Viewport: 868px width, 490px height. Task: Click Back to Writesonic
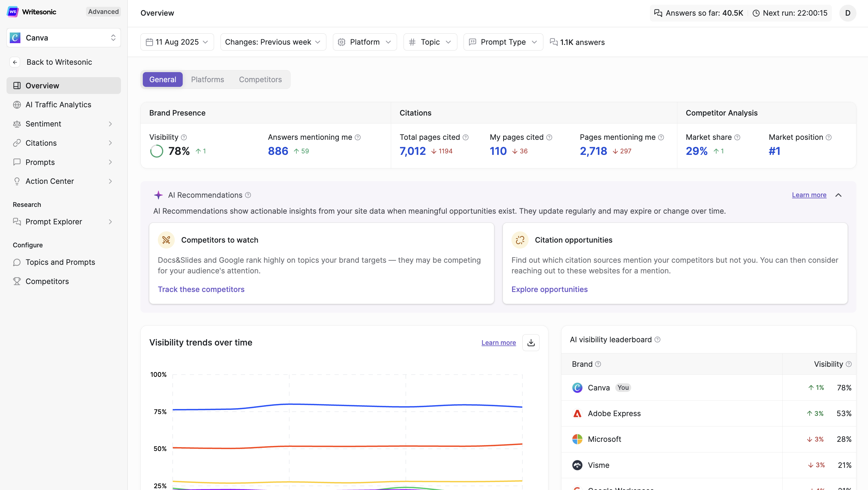click(x=59, y=62)
